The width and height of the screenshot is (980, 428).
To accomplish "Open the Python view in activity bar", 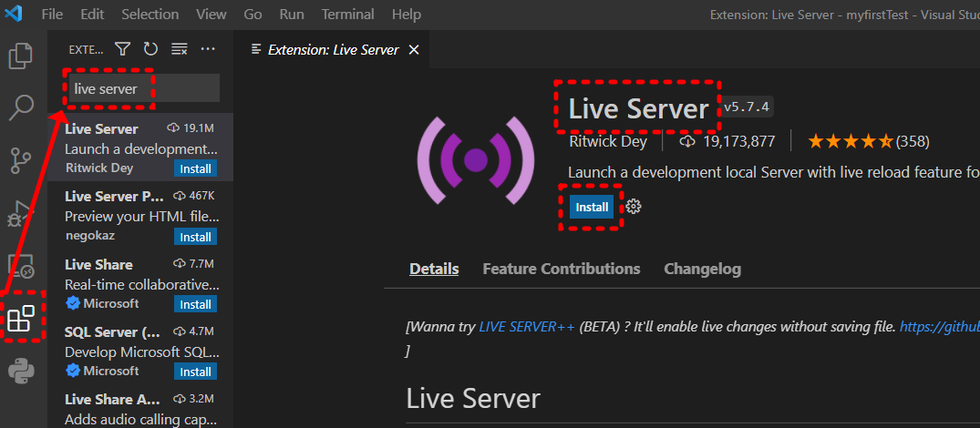I will click(21, 371).
